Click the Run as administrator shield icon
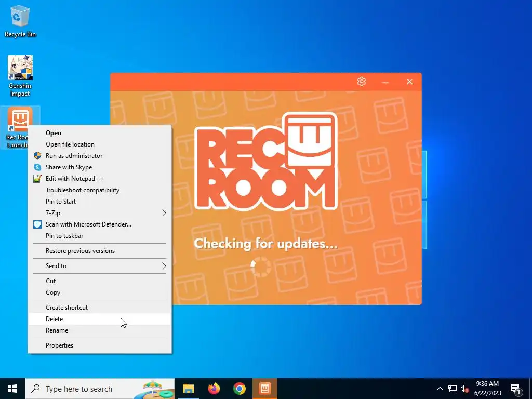The width and height of the screenshot is (532, 399). pyautogui.click(x=37, y=156)
